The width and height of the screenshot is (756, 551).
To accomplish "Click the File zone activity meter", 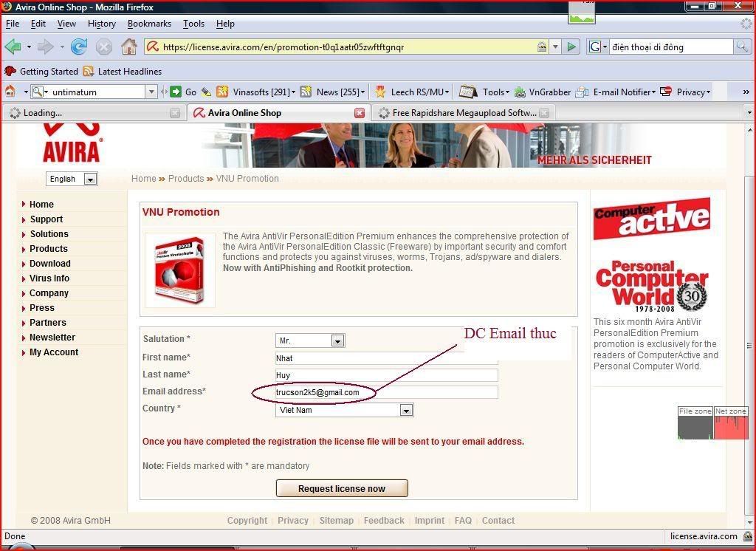I will coord(695,423).
